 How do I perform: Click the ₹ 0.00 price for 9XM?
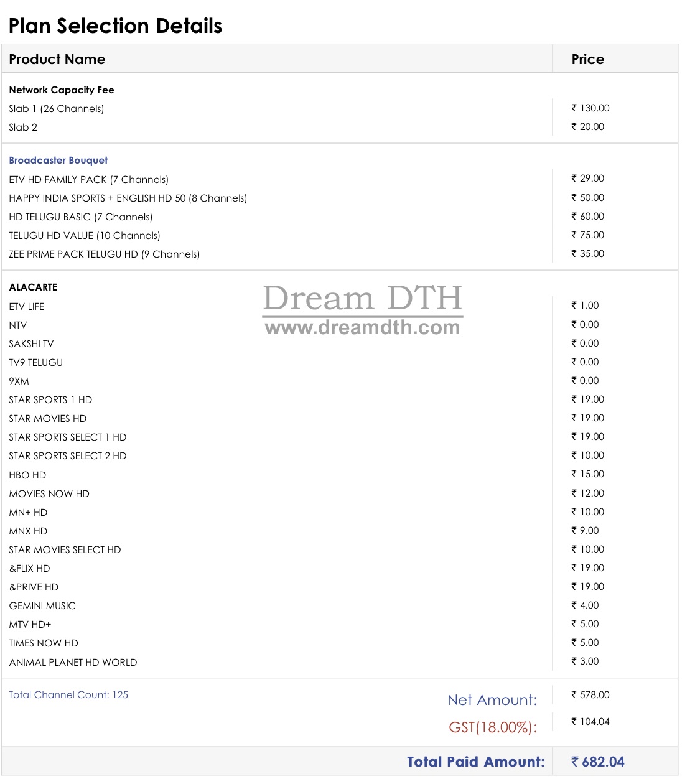pyautogui.click(x=586, y=380)
